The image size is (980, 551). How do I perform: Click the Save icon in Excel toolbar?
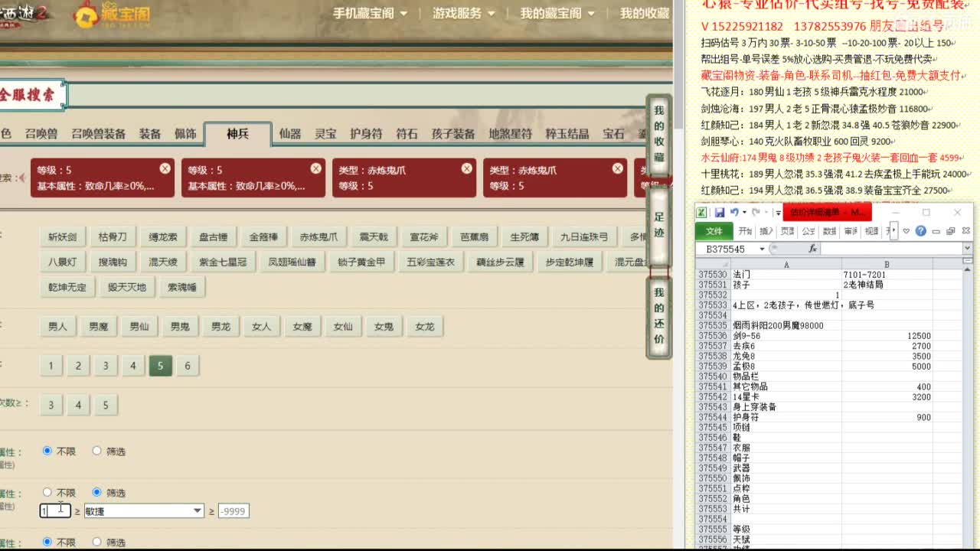coord(721,211)
